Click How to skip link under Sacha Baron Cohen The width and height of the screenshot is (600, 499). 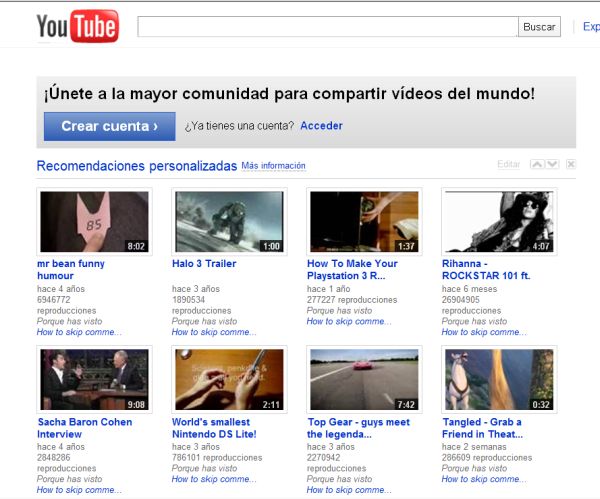[x=79, y=490]
